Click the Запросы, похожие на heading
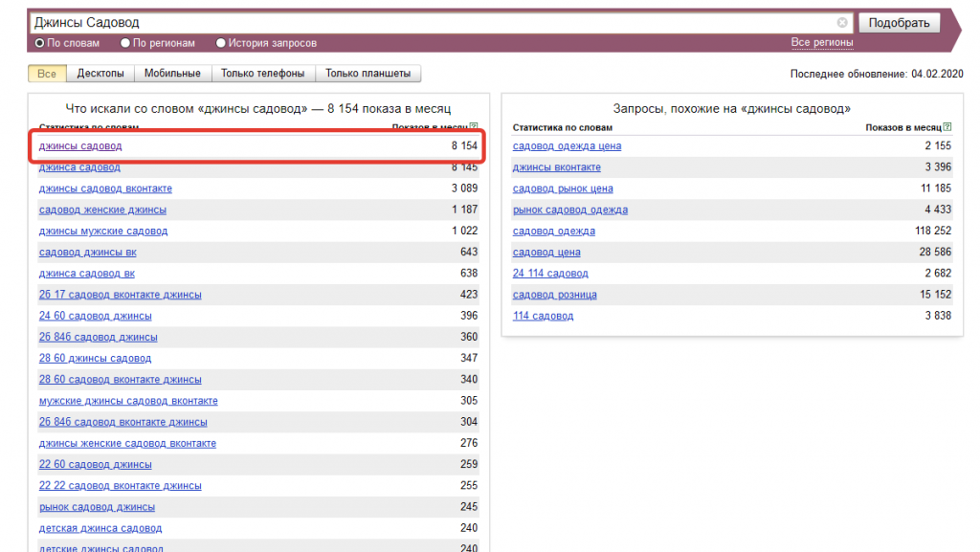The height and width of the screenshot is (552, 980). coord(731,108)
